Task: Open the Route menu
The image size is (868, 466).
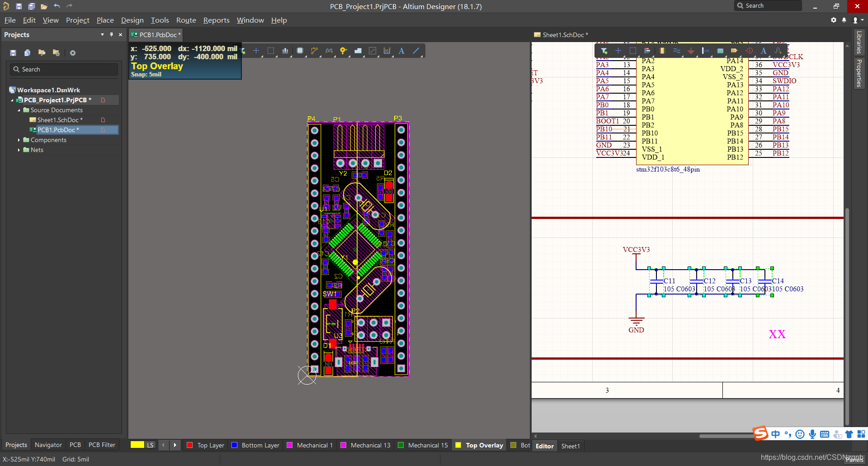Action: click(x=186, y=20)
